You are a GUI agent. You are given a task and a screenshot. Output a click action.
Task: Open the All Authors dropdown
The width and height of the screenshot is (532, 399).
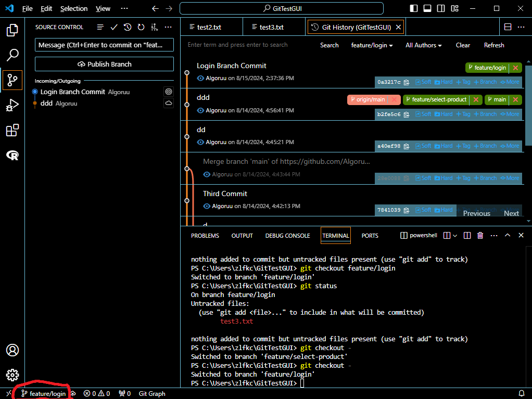423,45
